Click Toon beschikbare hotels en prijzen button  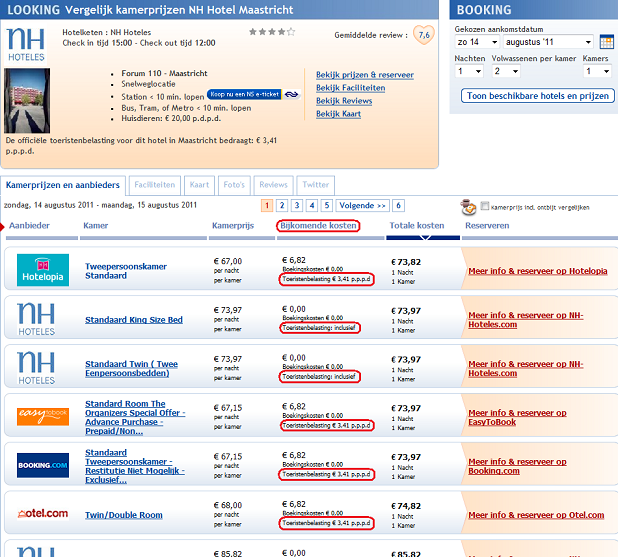point(538,96)
